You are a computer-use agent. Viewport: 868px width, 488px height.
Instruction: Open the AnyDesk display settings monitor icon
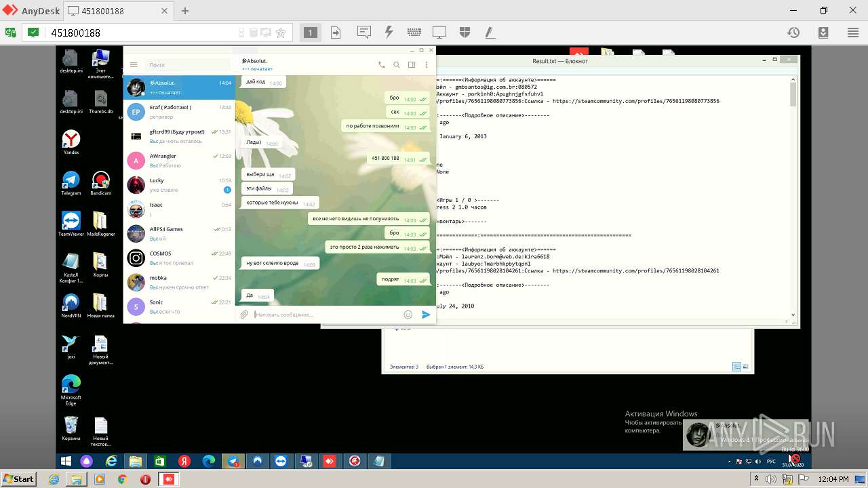point(439,32)
